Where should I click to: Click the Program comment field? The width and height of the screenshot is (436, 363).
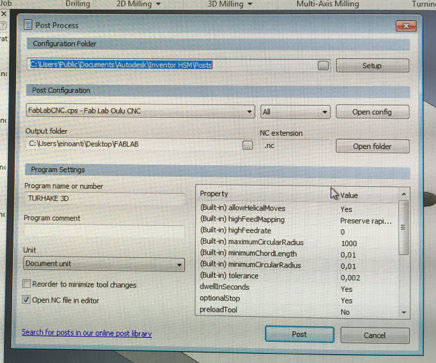tap(104, 231)
